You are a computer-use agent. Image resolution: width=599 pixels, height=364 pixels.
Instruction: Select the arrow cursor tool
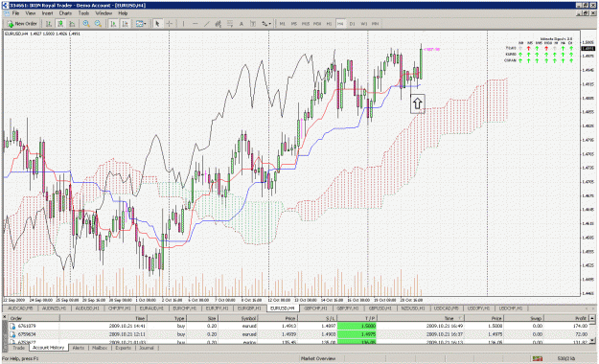157,24
